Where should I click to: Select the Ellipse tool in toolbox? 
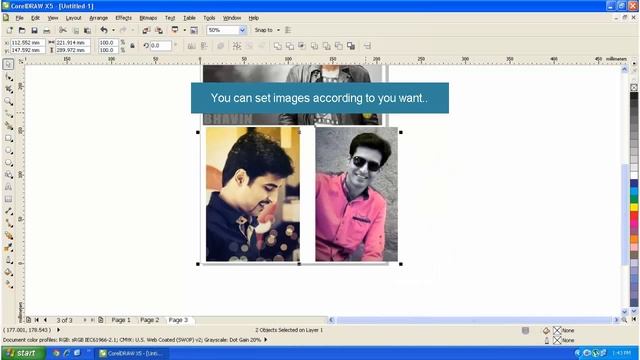(8, 151)
